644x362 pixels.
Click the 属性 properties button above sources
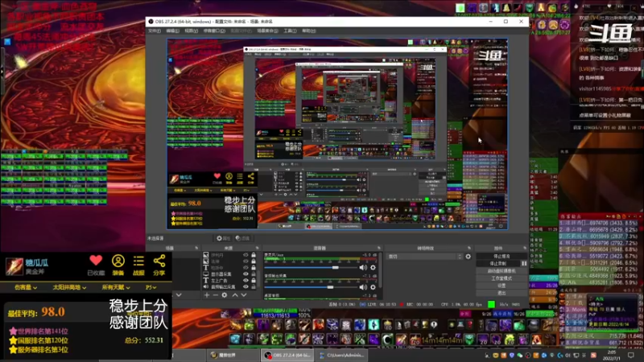coord(224,238)
